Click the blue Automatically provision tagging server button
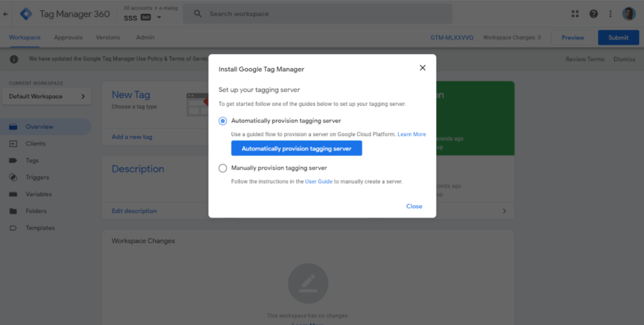Viewport: 644px width, 325px height. [x=296, y=149]
